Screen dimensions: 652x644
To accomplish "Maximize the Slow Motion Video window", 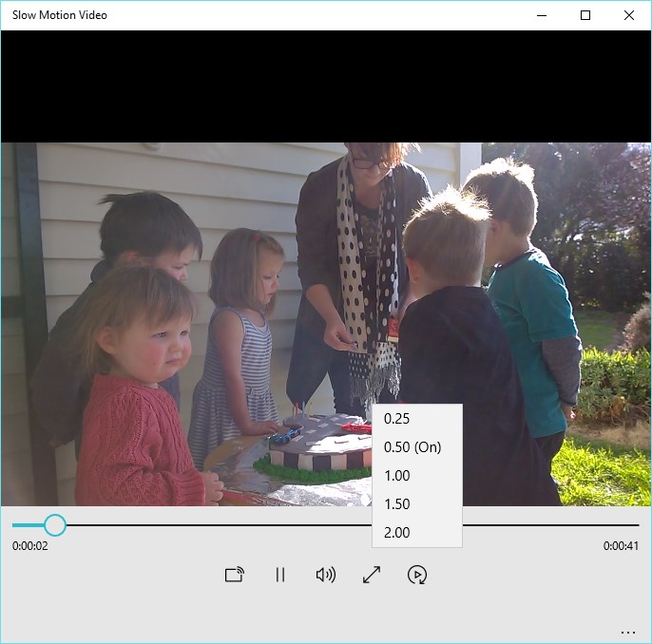I will click(x=585, y=15).
